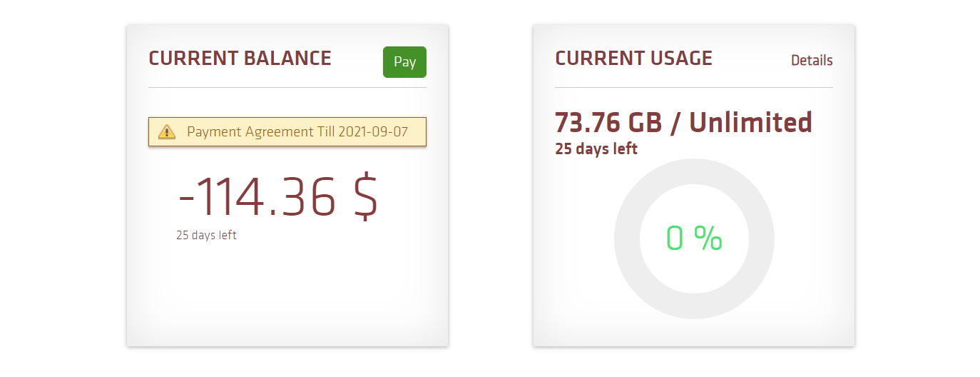Click "25 days left" under the usage total
The height and width of the screenshot is (377, 980).
click(x=596, y=149)
